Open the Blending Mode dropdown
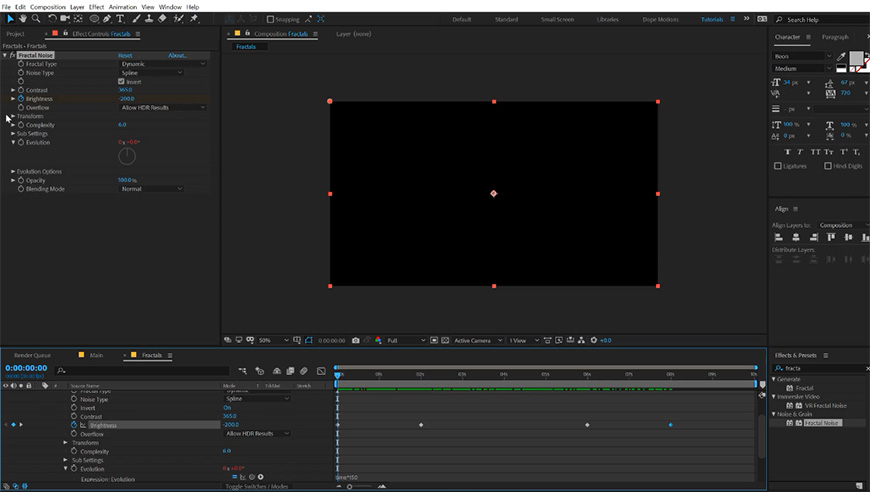The height and width of the screenshot is (492, 870). [152, 188]
